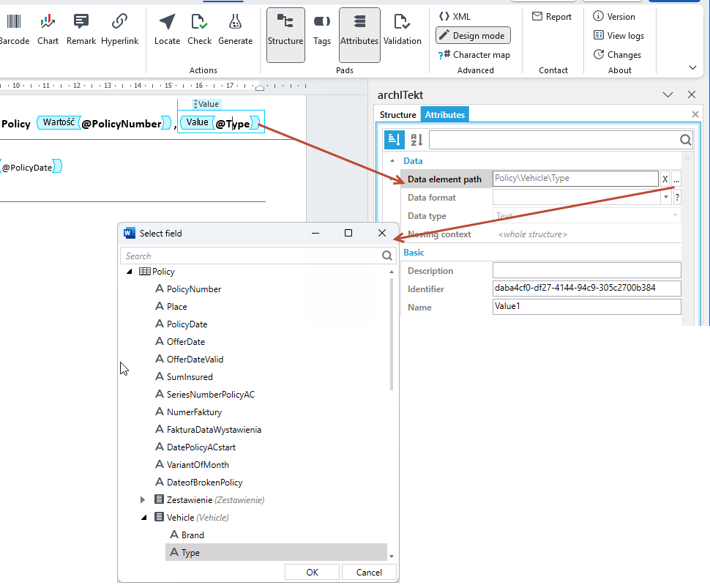
Task: Toggle the Structure pad
Action: click(x=285, y=35)
